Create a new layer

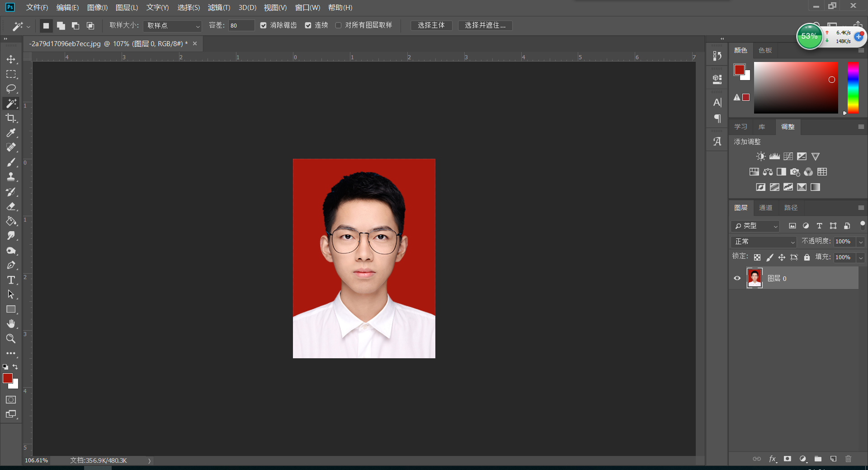click(x=833, y=459)
